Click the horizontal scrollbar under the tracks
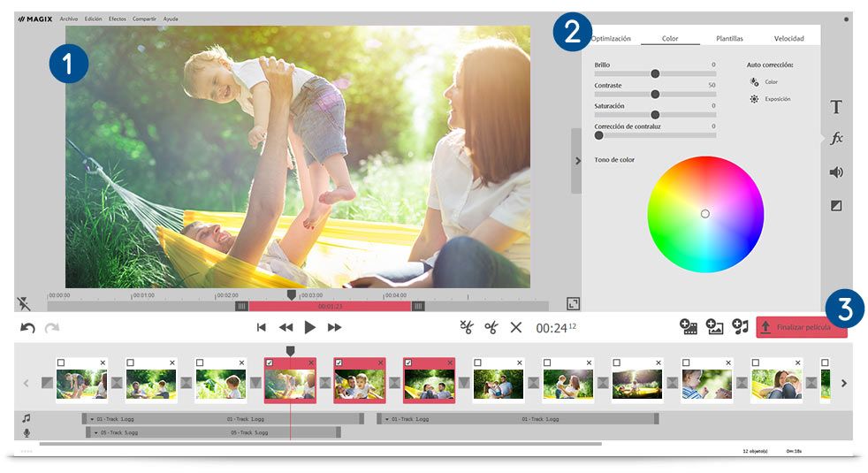 point(321,444)
